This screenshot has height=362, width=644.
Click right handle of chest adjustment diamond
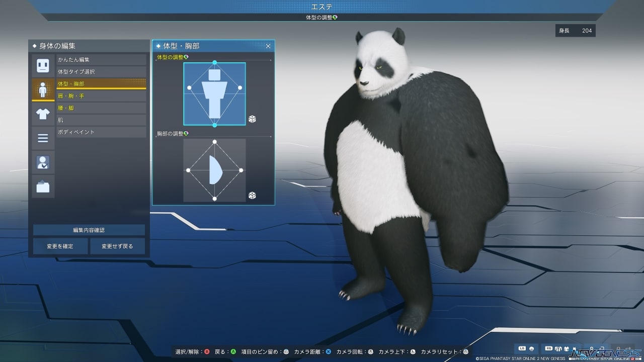tap(240, 170)
